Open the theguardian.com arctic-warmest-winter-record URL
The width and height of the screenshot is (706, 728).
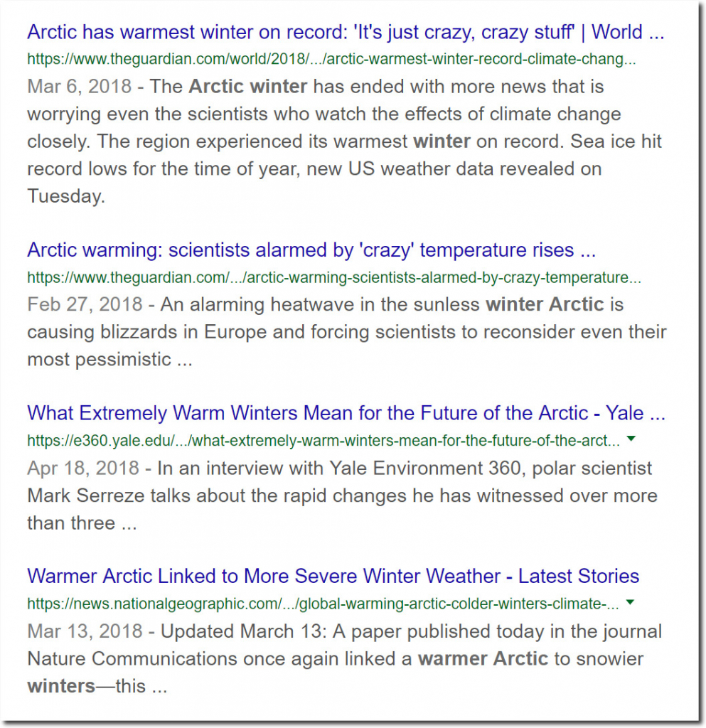pyautogui.click(x=331, y=59)
